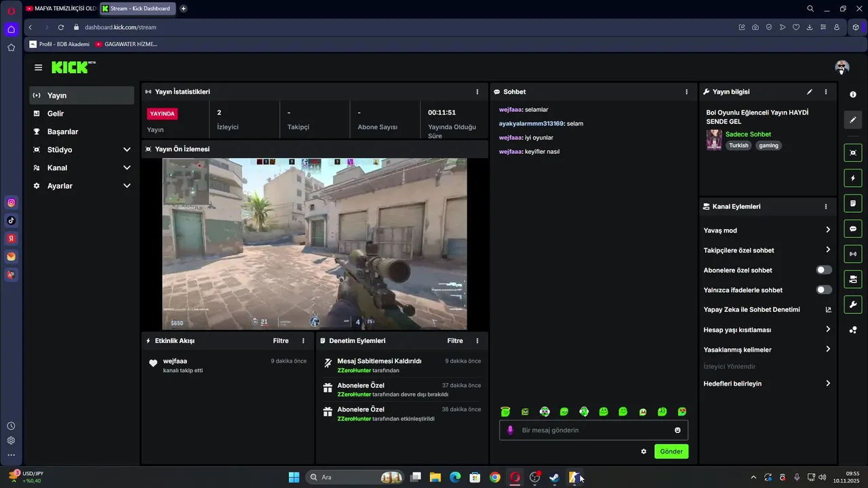Open Hedefleri belirleyin arrow
Screen dimensions: 868x488
click(828, 383)
